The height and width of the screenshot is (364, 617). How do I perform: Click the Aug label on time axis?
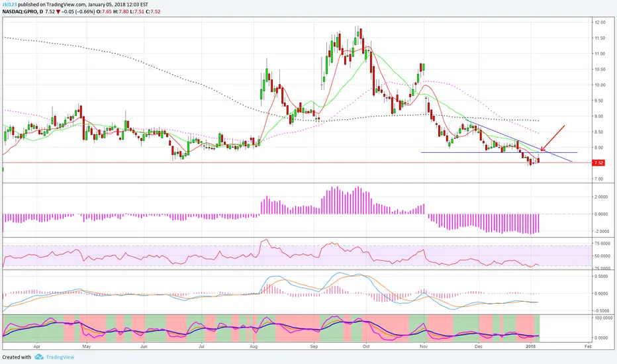[254, 347]
